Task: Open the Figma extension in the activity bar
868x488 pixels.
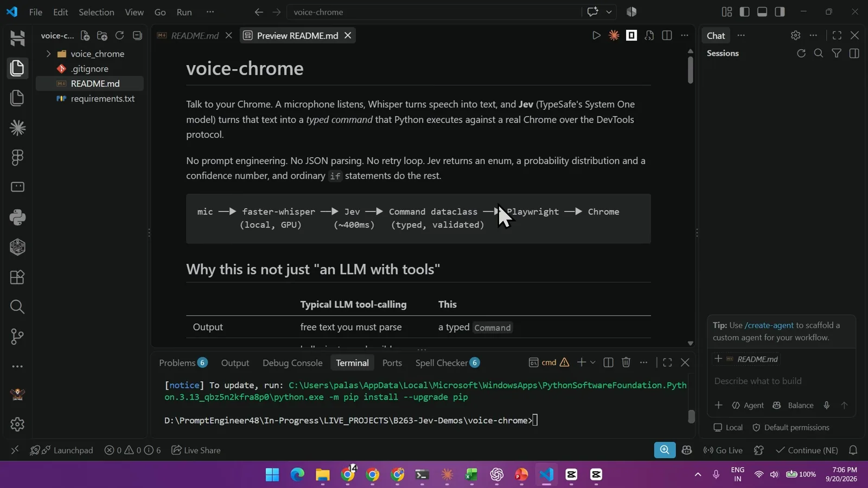Action: (17, 158)
